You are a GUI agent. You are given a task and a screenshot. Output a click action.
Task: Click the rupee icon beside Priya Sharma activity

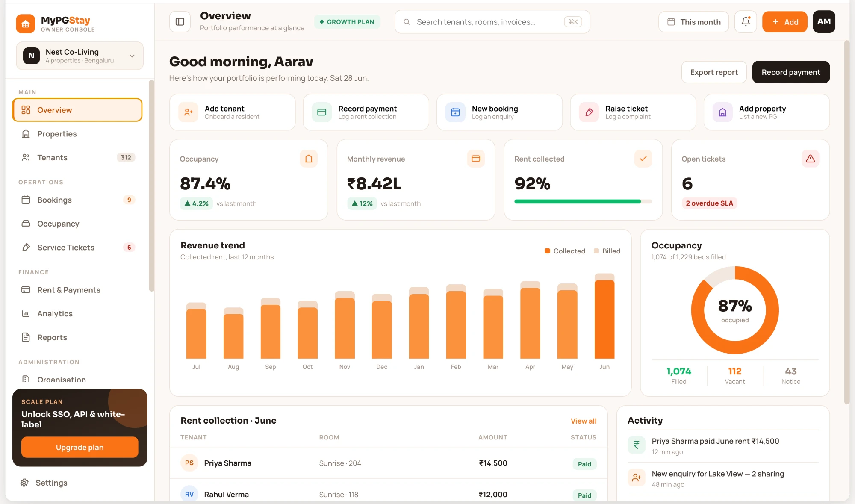[637, 445]
